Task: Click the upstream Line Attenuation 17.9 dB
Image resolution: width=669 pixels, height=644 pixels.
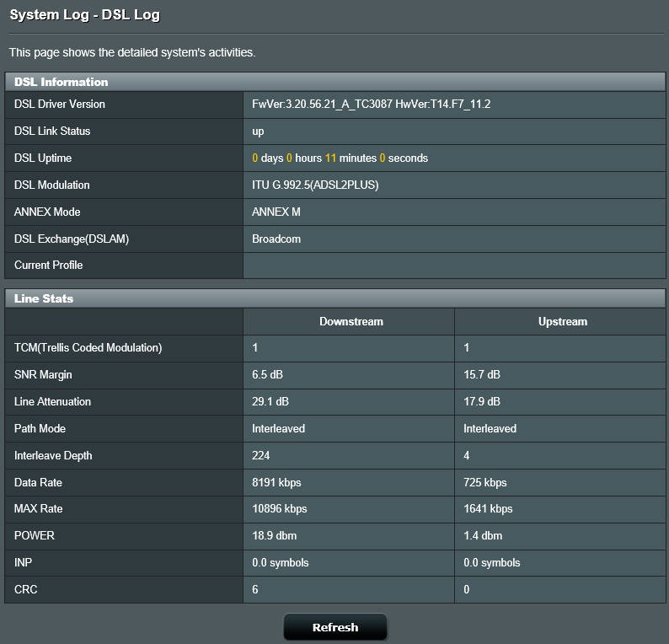Action: (x=482, y=402)
